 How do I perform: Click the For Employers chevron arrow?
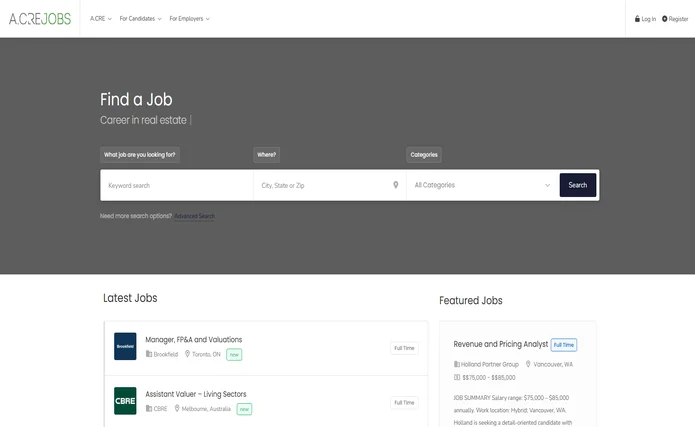(x=207, y=19)
